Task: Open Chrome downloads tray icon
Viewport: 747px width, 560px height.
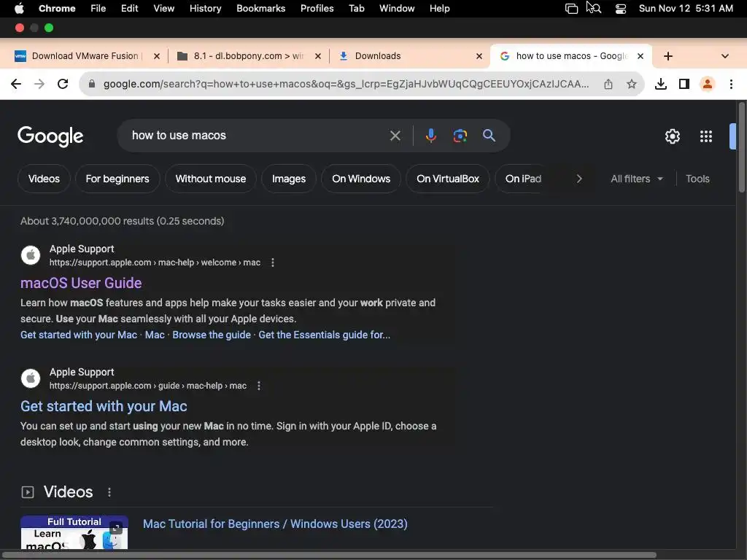Action: pos(661,85)
